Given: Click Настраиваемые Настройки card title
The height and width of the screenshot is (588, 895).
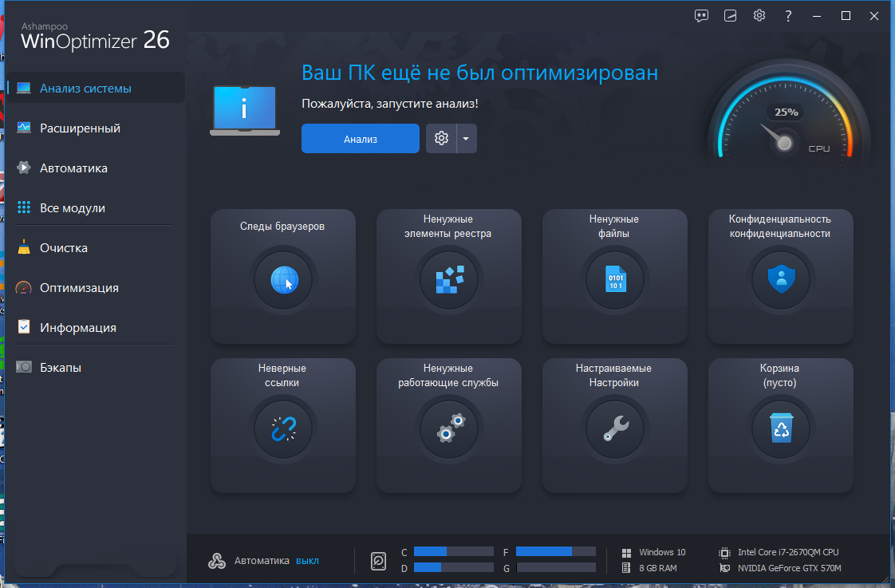Looking at the screenshot, I should [613, 375].
